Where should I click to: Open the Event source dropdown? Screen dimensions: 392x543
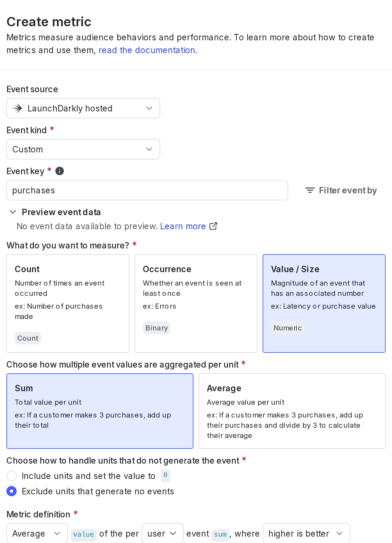[83, 108]
